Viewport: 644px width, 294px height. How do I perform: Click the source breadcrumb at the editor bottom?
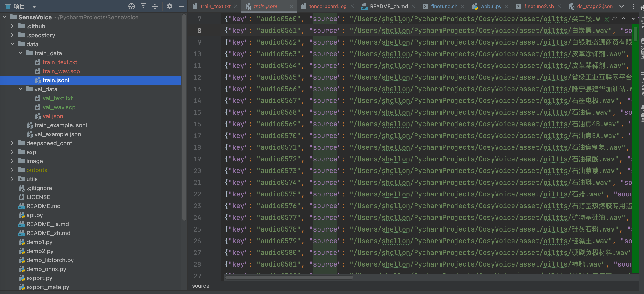[x=201, y=286]
